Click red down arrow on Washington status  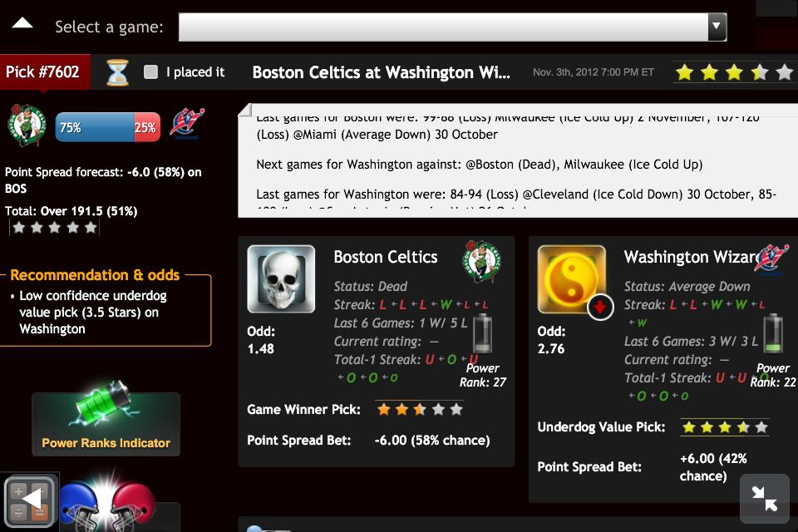[600, 307]
